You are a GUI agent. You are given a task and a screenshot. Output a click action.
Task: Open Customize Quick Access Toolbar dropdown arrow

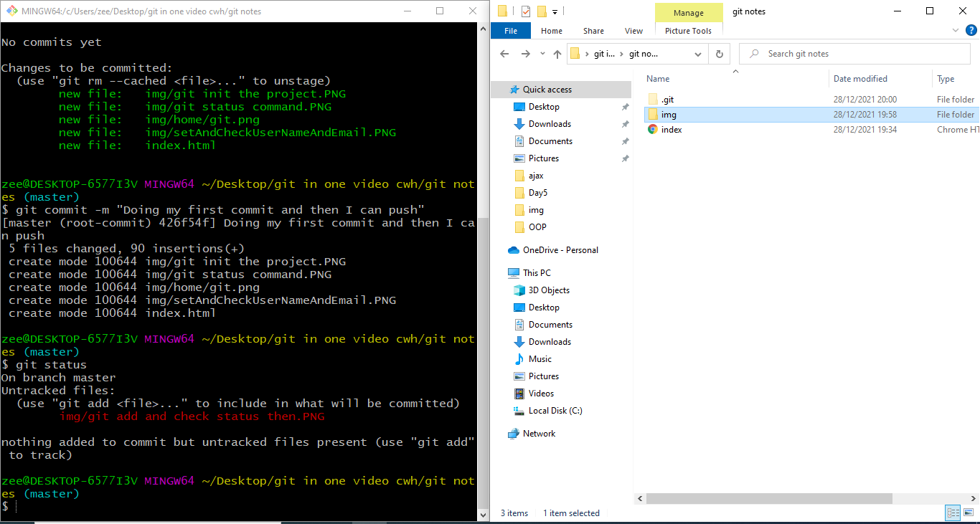coord(555,11)
